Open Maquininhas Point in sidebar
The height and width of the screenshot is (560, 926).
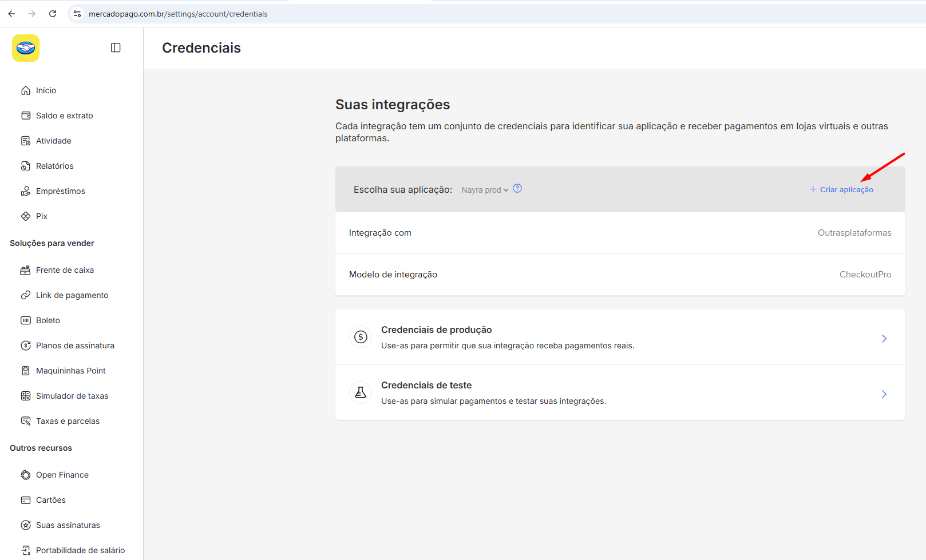point(71,371)
